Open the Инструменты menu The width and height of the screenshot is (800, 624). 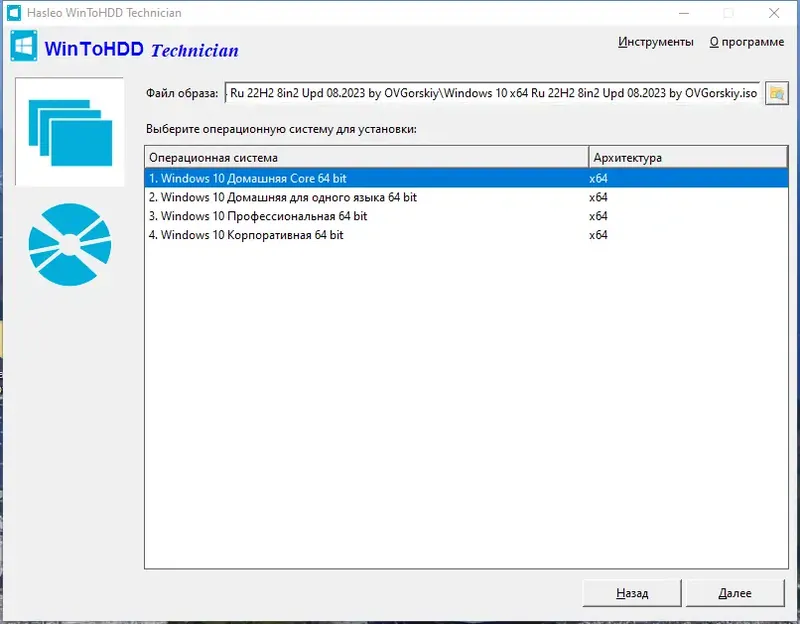click(x=656, y=42)
